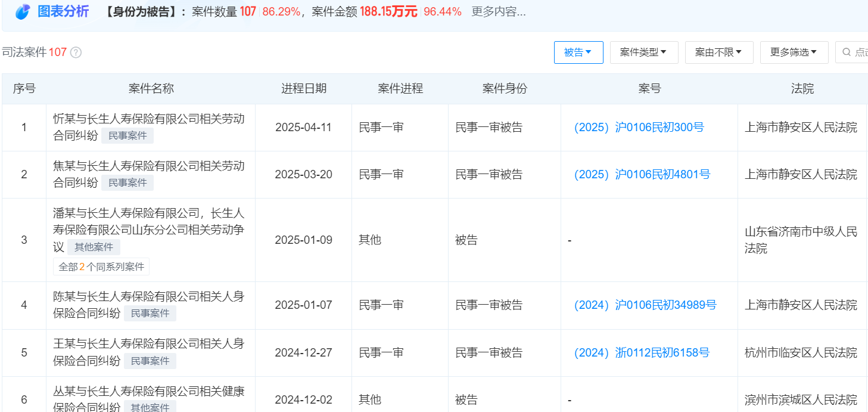This screenshot has height=412, width=868.
Task: Click the date 2025-01-09
Action: click(x=304, y=240)
